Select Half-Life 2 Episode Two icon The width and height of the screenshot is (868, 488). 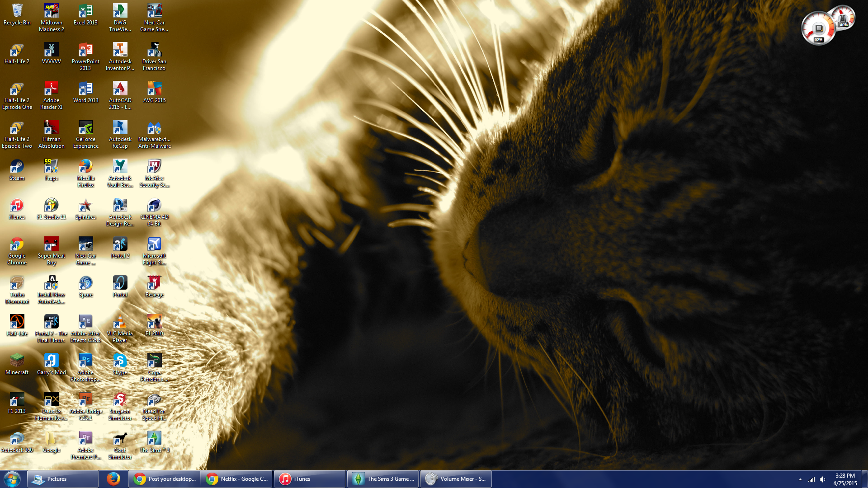(x=17, y=135)
